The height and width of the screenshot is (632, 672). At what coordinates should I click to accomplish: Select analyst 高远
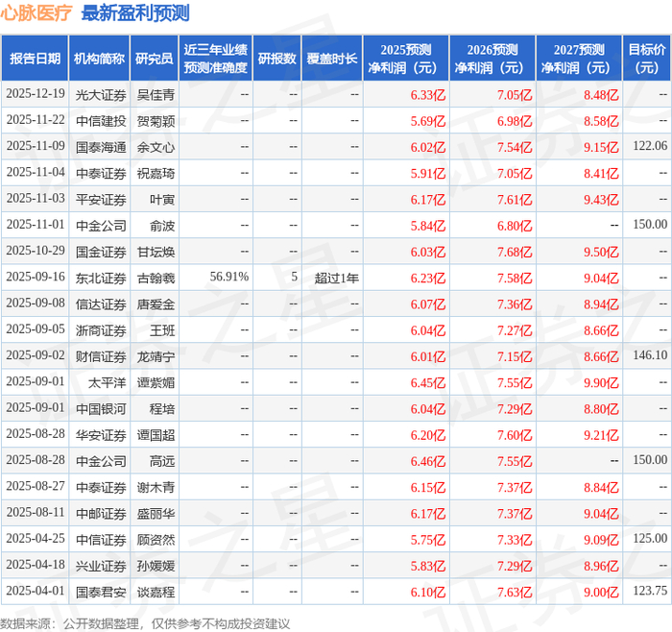tap(162, 461)
